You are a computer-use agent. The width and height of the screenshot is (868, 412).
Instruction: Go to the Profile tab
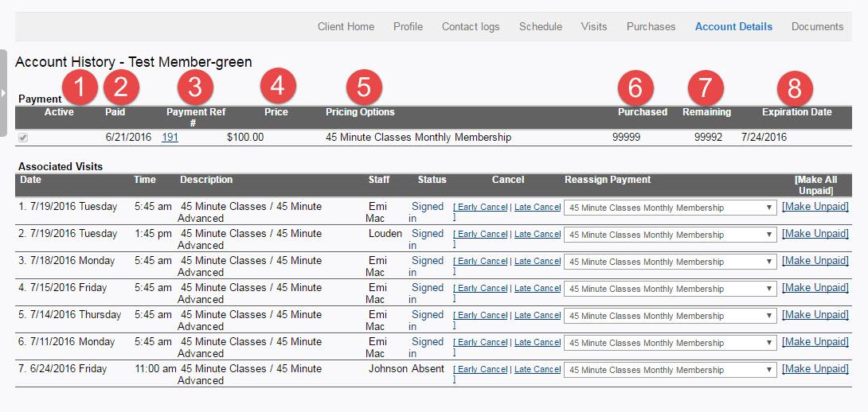coord(408,26)
